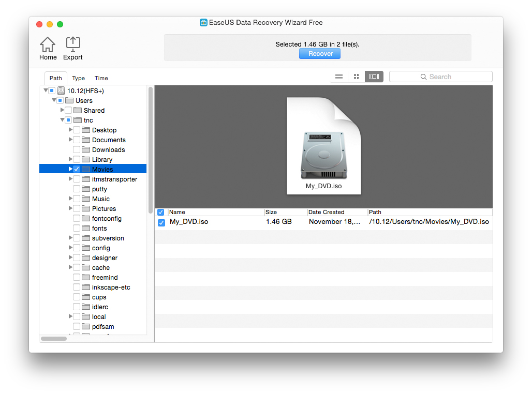Viewport: 532px width, 394px height.
Task: Collapse the tnc folder
Action: click(x=63, y=119)
